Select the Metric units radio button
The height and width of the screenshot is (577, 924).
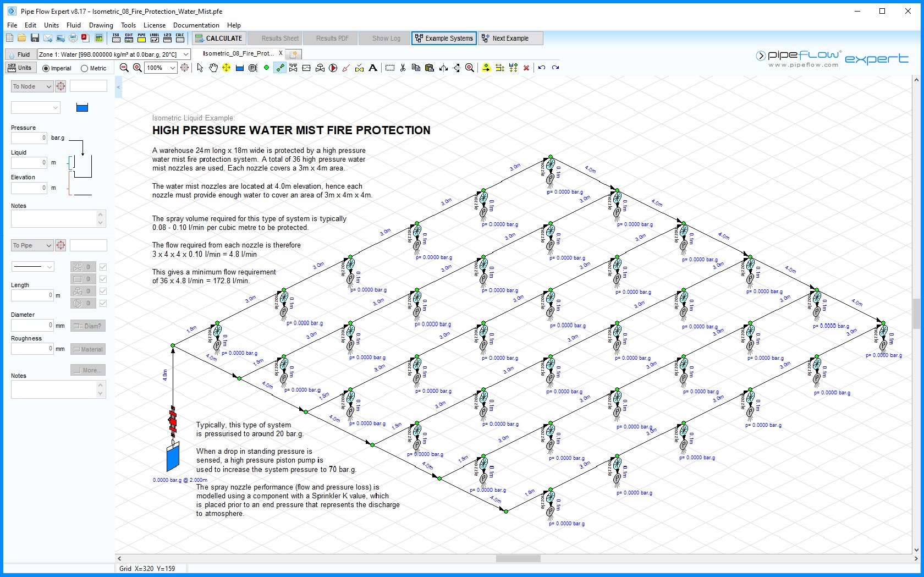pyautogui.click(x=84, y=68)
